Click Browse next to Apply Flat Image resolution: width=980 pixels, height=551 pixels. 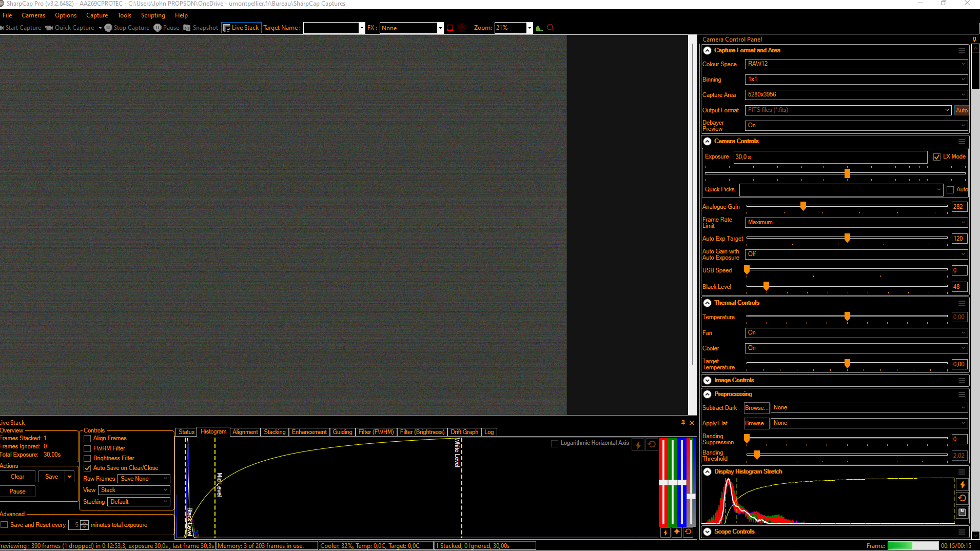[756, 424]
